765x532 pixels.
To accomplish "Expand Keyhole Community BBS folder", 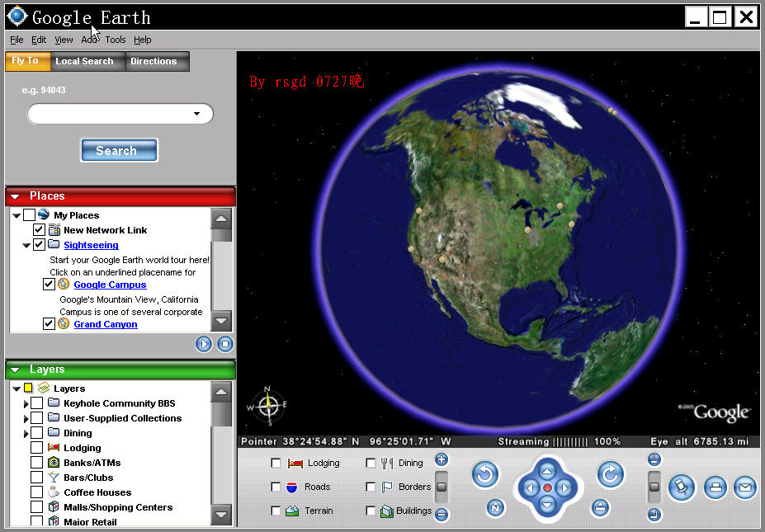I will pyautogui.click(x=26, y=404).
